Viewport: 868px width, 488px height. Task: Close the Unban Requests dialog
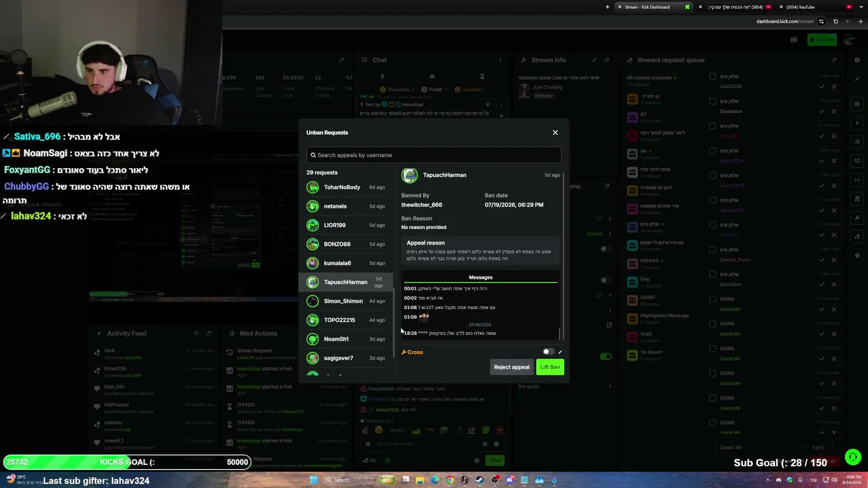coord(555,132)
